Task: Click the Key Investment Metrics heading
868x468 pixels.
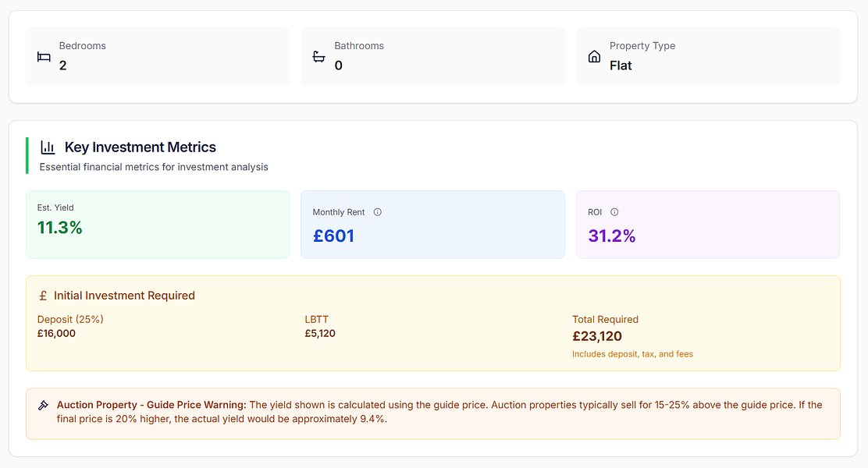Action: tap(141, 147)
